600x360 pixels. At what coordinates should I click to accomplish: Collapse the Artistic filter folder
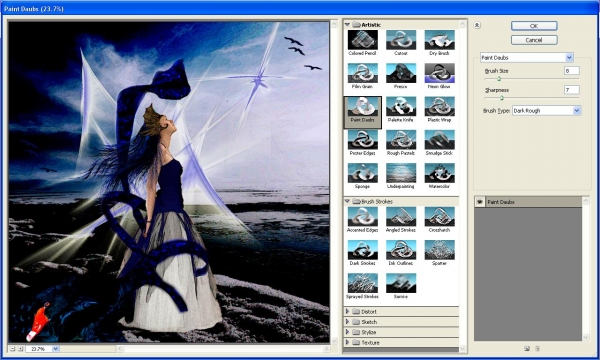click(x=347, y=24)
